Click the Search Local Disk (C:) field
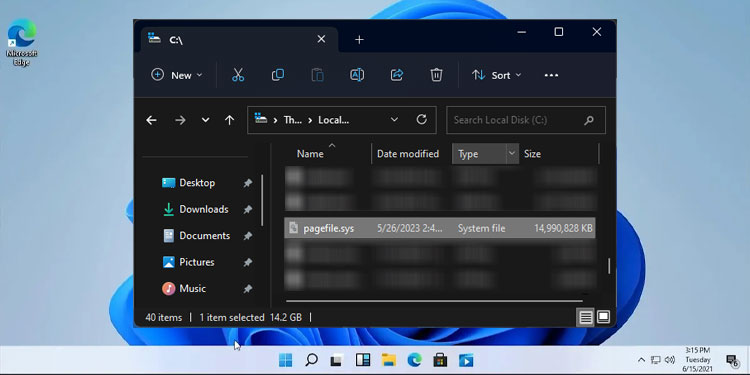 coord(526,120)
